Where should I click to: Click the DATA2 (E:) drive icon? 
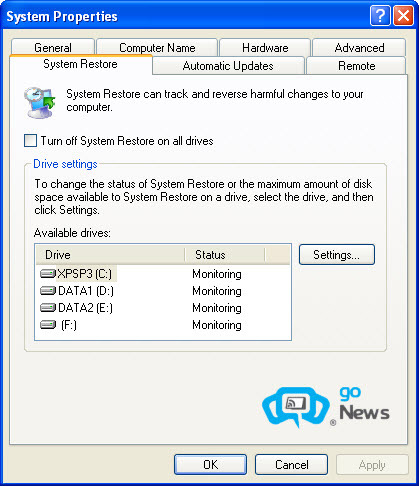pos(48,308)
